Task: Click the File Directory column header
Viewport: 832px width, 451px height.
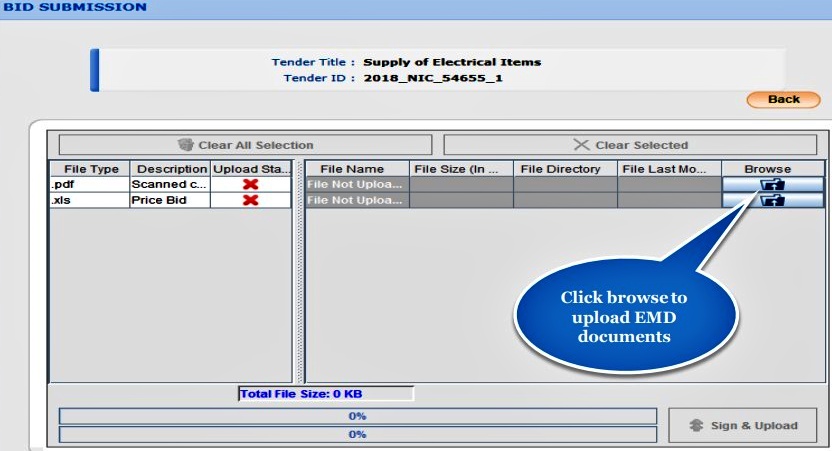Action: pos(565,169)
